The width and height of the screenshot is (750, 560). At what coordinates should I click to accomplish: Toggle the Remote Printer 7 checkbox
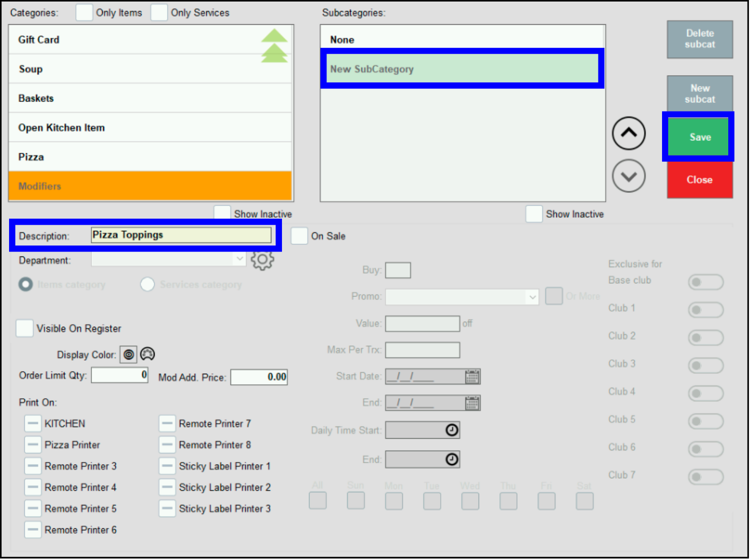167,424
